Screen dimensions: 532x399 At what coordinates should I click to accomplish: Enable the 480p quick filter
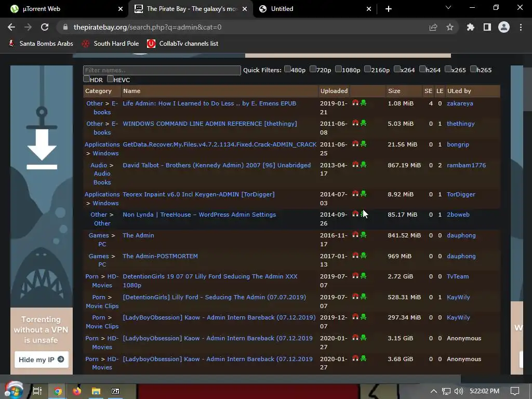(x=287, y=69)
